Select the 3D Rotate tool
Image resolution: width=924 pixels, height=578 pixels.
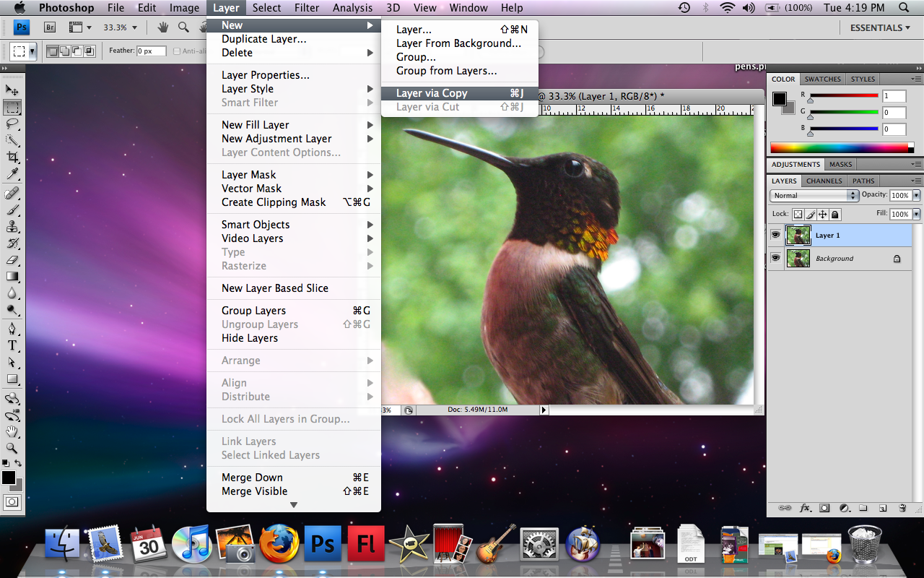[12, 399]
